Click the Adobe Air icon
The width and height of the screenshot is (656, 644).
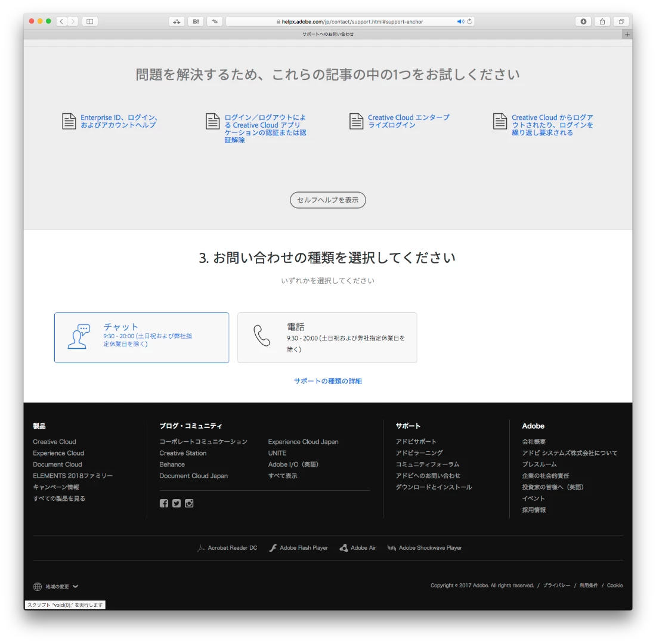[344, 548]
